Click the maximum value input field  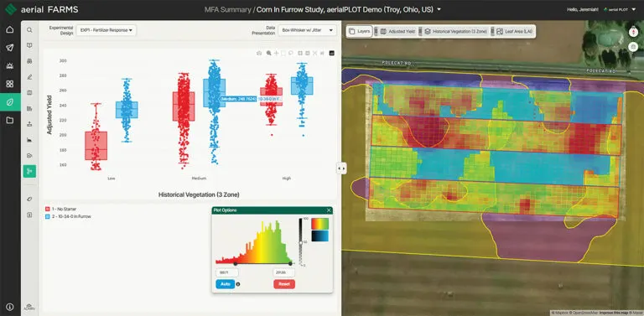[283, 272]
